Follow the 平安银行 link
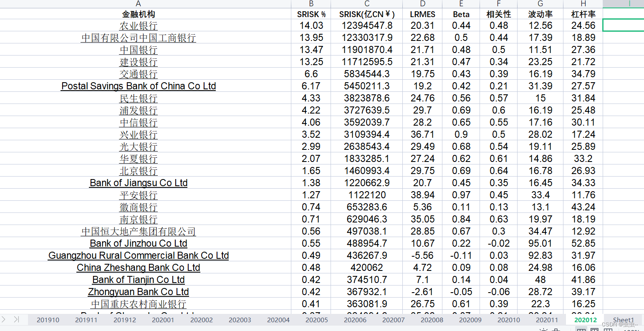The width and height of the screenshot is (644, 331). pos(139,195)
